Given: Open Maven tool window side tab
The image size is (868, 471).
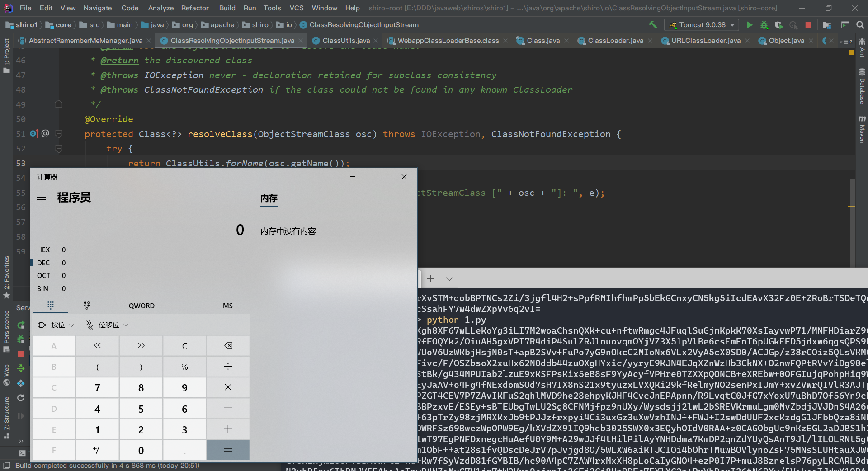Looking at the screenshot, I should pos(862,129).
